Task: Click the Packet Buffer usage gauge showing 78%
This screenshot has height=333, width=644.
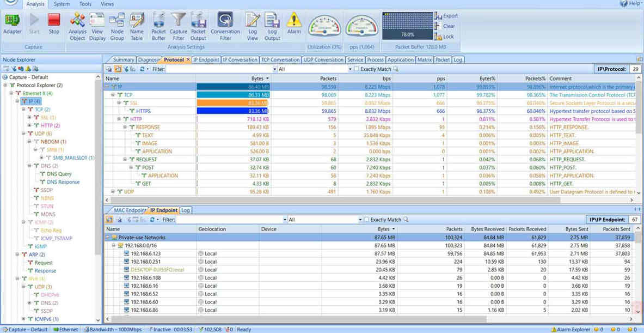Action: pyautogui.click(x=411, y=26)
